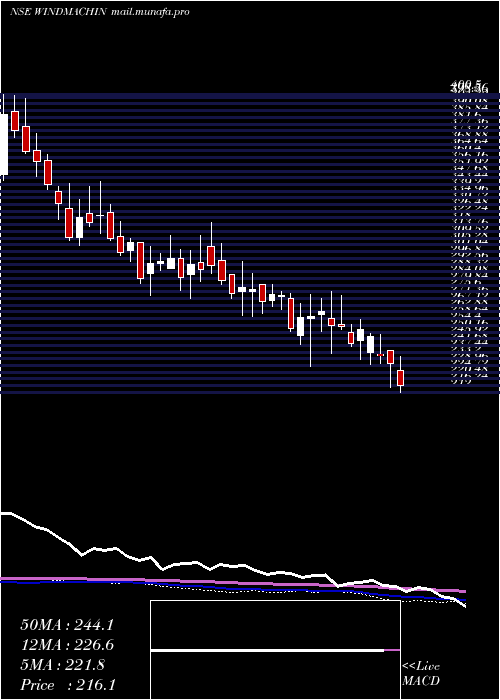Click the 400.5 top price label
Screen dimensions: 500x700
pyautogui.click(x=466, y=84)
